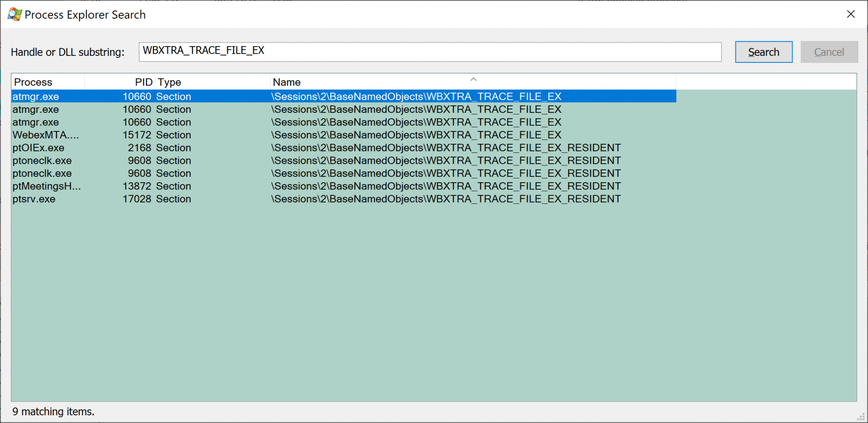
Task: Click the Handle or DLL substring field
Action: (x=430, y=52)
